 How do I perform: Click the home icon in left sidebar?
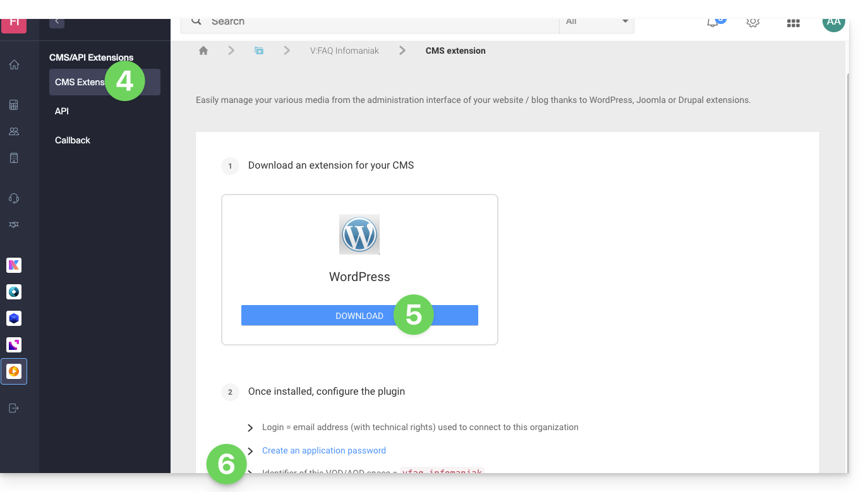click(14, 64)
